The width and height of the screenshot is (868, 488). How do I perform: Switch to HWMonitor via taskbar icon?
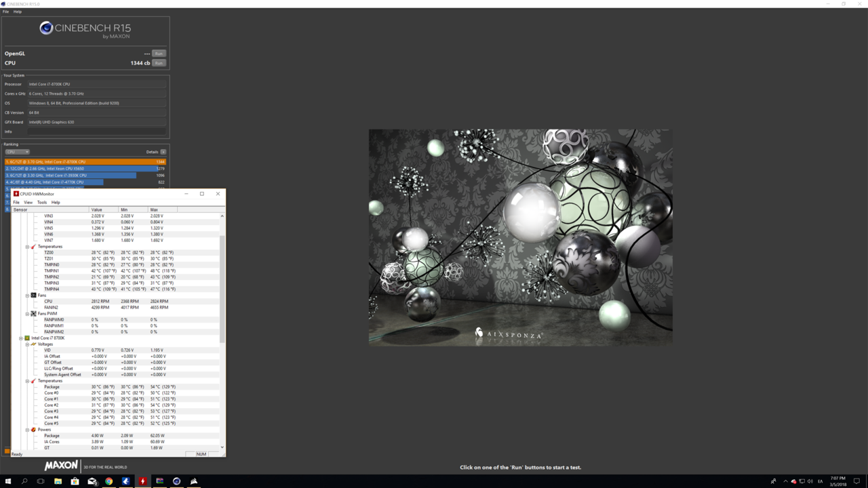[142, 481]
